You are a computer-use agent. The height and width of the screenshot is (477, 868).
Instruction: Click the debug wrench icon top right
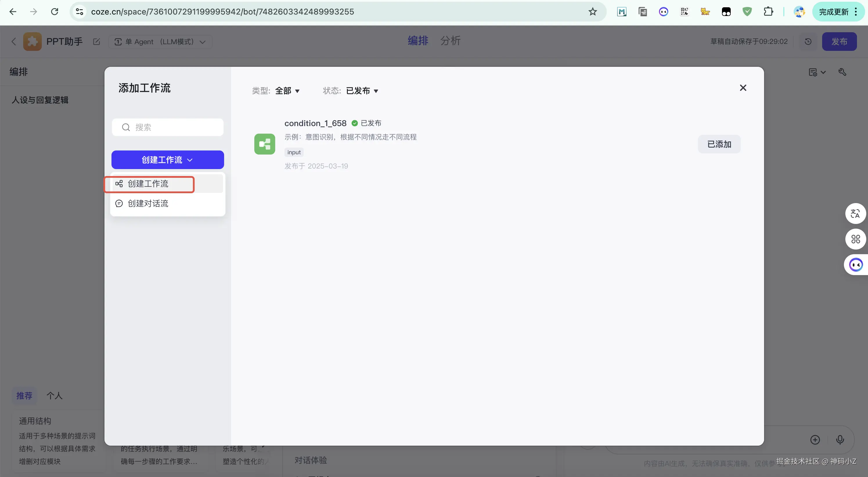(x=842, y=72)
